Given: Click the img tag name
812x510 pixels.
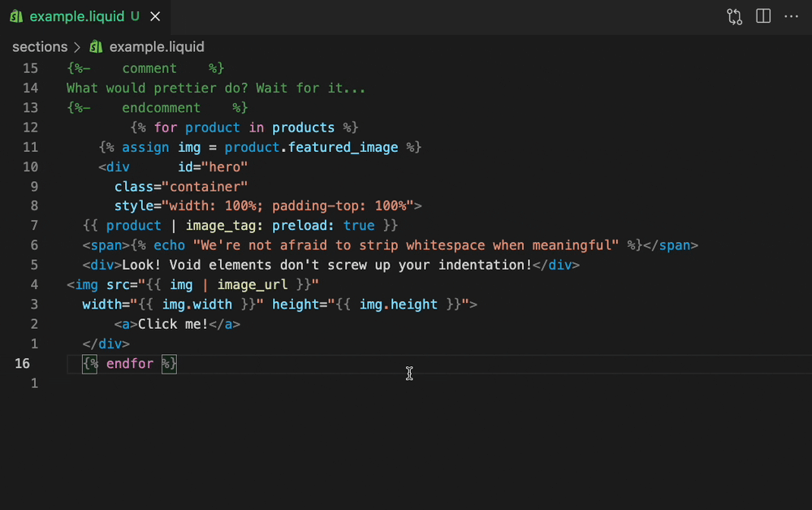Looking at the screenshot, I should (87, 285).
